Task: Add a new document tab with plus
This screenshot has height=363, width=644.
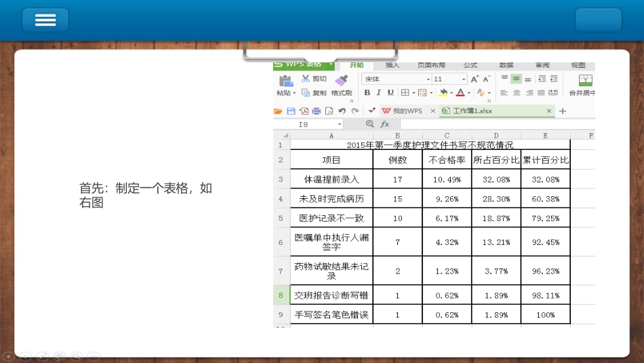Action: click(563, 111)
